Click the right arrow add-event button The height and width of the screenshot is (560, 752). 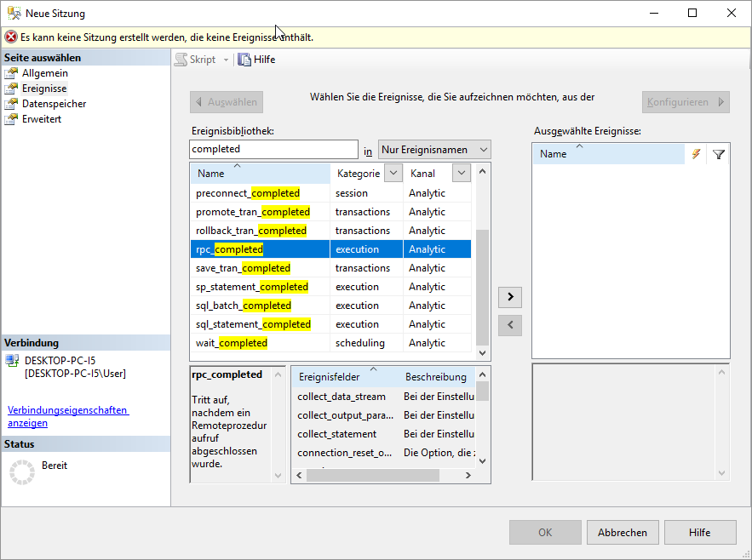(x=509, y=297)
